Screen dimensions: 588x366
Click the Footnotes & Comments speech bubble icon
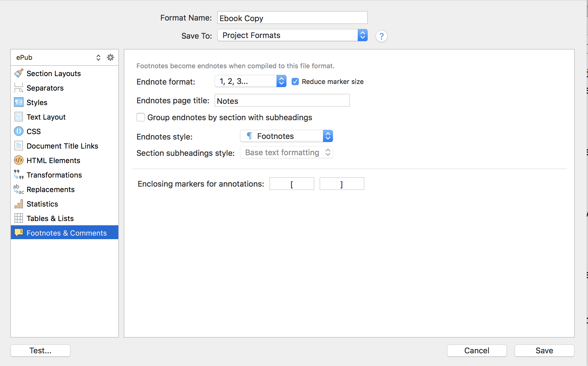click(19, 233)
